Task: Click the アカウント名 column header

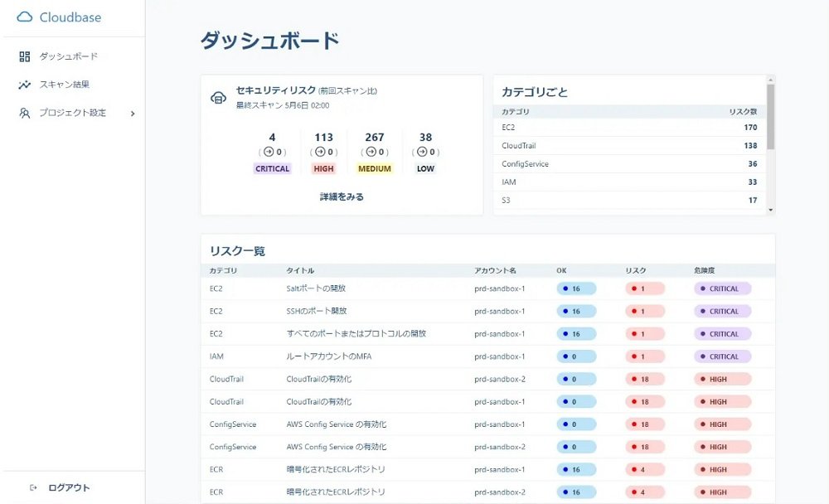Action: 495,270
